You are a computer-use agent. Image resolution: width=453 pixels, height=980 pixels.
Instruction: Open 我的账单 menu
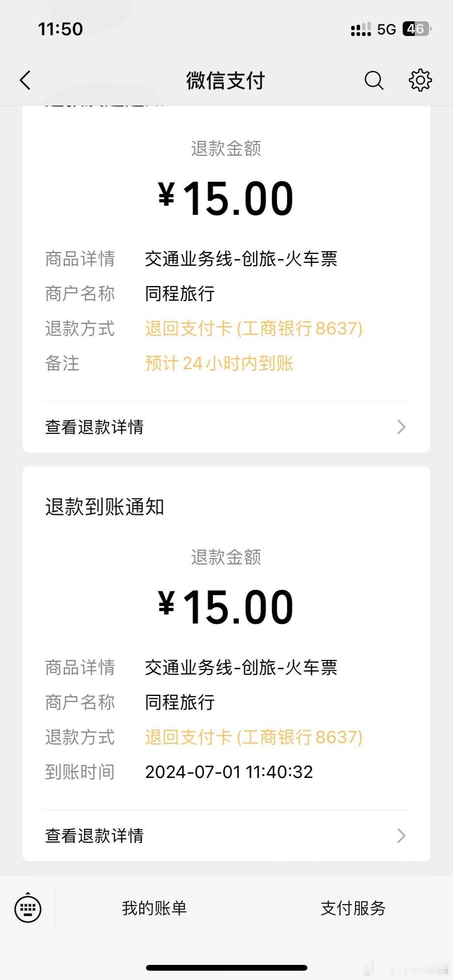[154, 908]
